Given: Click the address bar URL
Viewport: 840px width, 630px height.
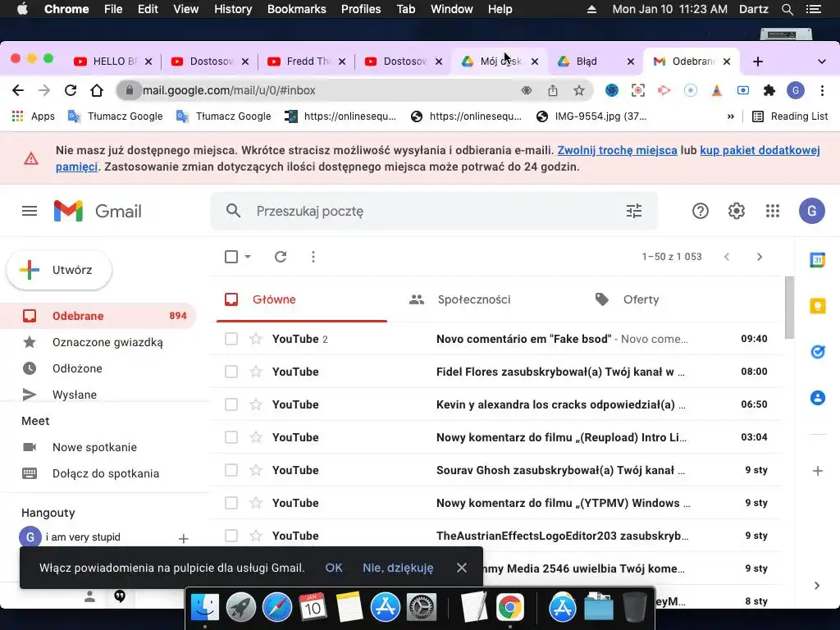Looking at the screenshot, I should (x=230, y=90).
